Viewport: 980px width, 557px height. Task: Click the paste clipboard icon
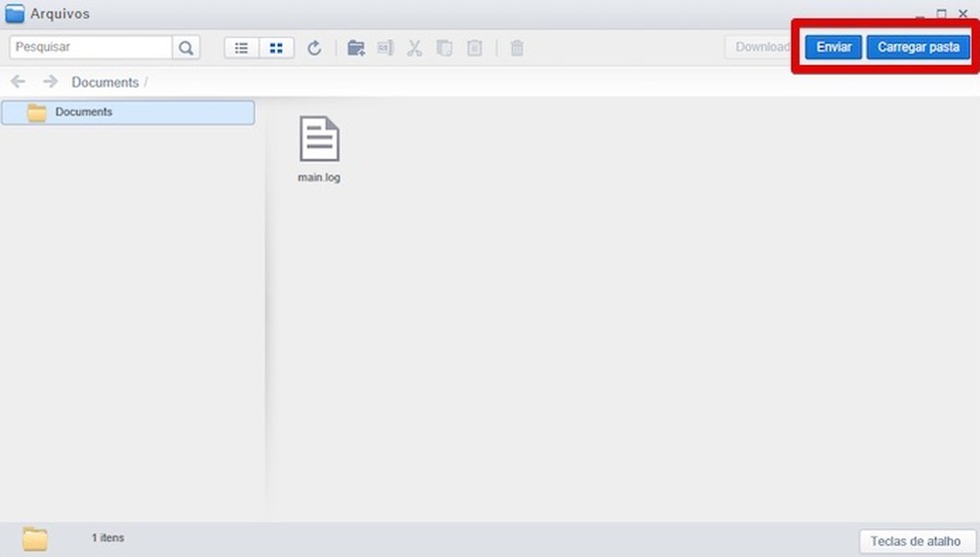click(475, 47)
